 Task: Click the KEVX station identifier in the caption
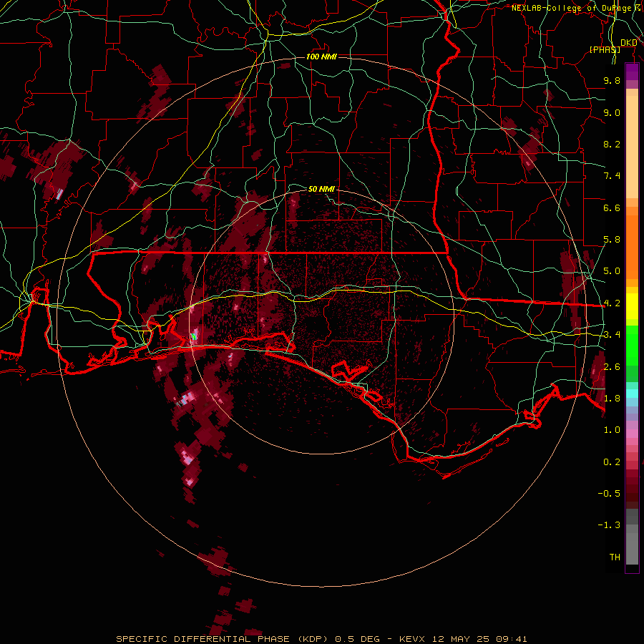tap(414, 639)
